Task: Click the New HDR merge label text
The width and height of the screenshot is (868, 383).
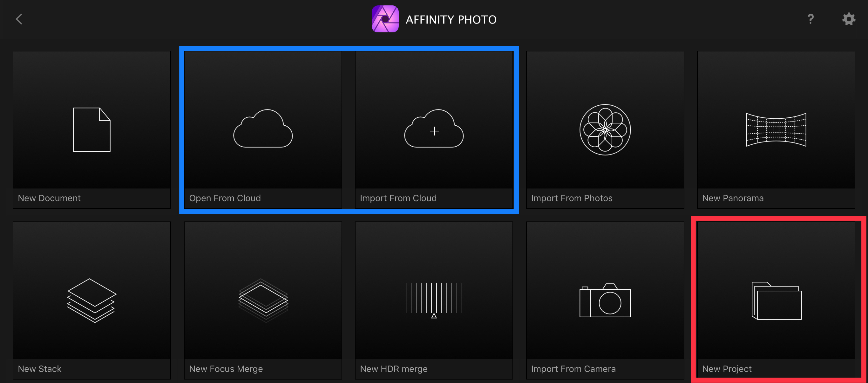Action: pyautogui.click(x=394, y=369)
